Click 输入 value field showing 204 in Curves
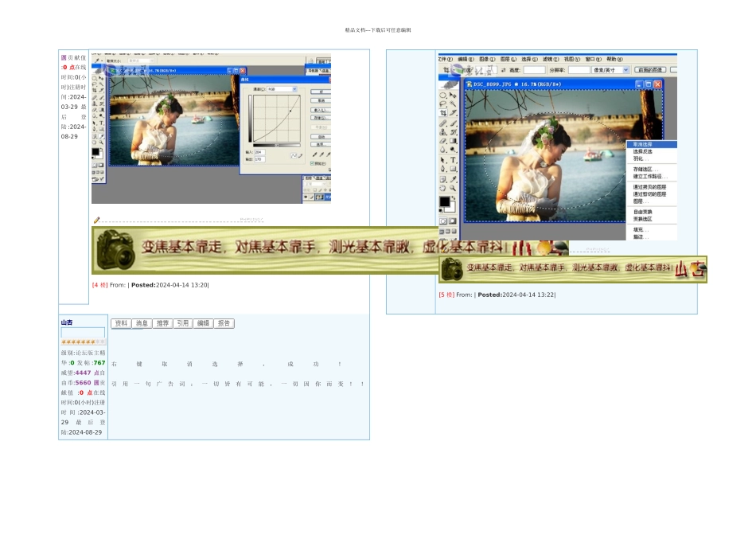 pos(260,152)
